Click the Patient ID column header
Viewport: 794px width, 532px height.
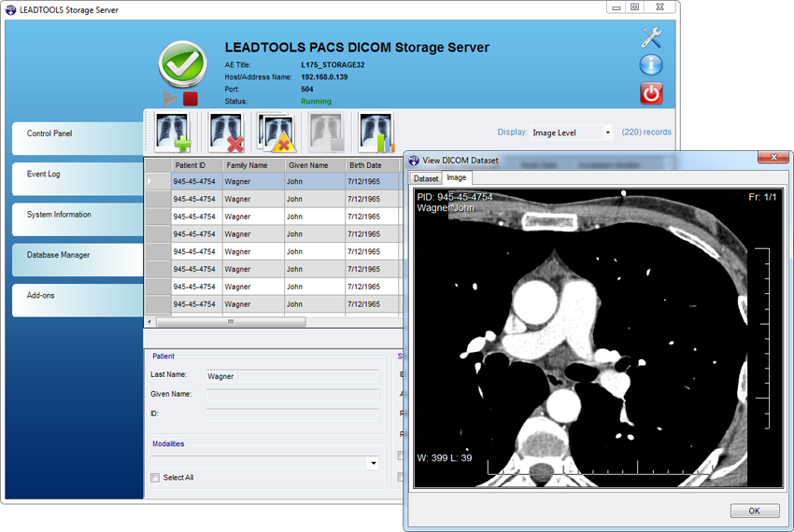click(196, 165)
